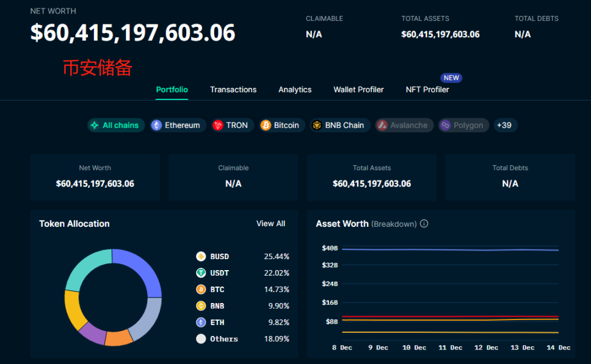This screenshot has width=591, height=364.
Task: Click the Net Worth summary card
Action: pyautogui.click(x=95, y=177)
